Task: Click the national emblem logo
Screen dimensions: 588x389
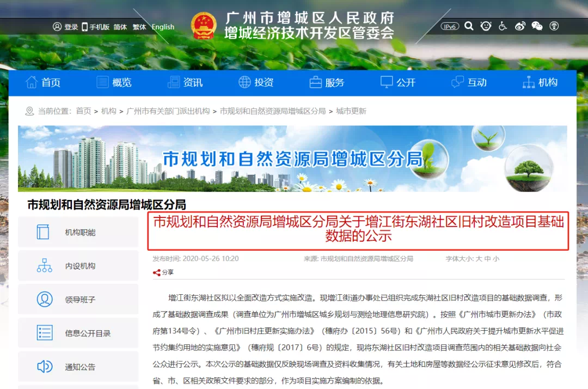Action: (203, 26)
